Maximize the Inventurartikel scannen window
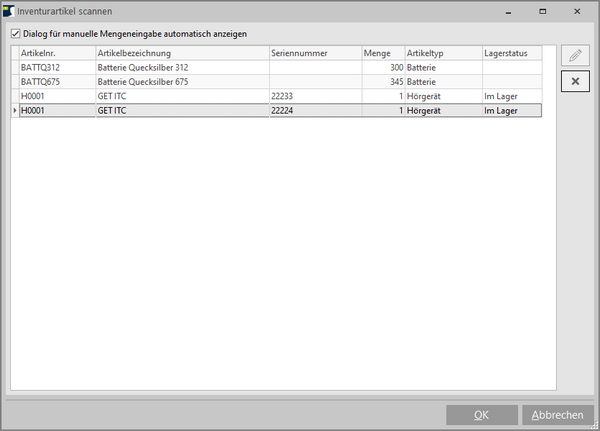Screen dimensions: 600x431 [541, 11]
